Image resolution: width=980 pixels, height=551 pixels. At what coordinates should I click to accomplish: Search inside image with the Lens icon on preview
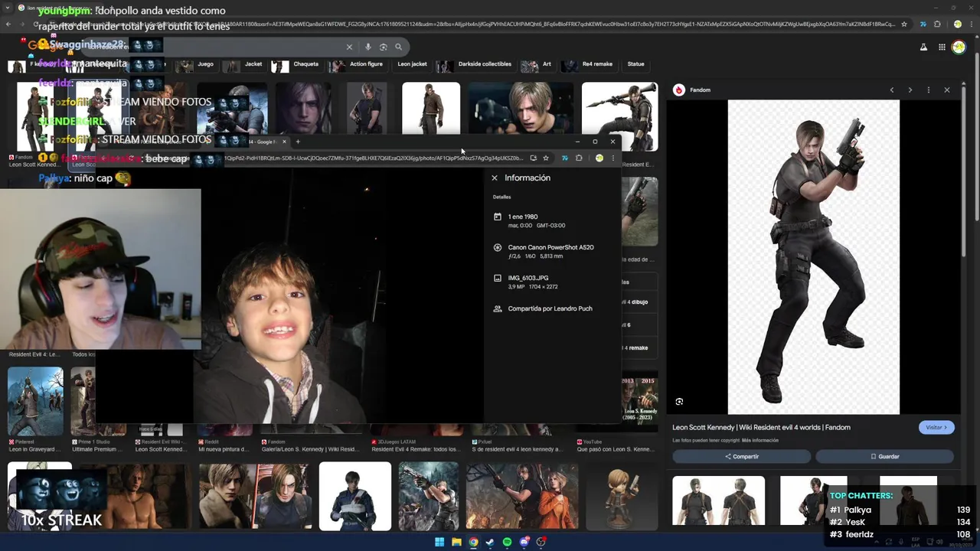click(679, 402)
